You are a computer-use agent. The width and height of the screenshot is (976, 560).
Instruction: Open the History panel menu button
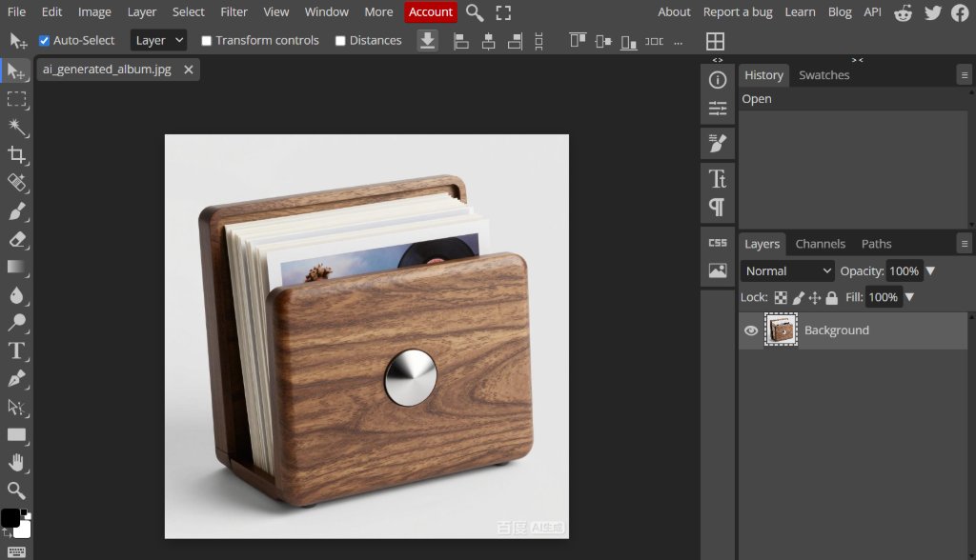coord(965,75)
